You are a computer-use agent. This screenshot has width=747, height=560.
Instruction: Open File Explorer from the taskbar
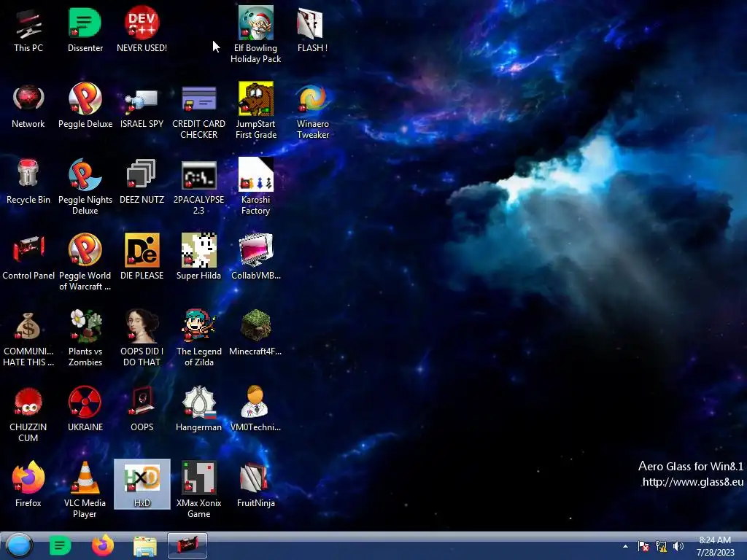pos(145,546)
